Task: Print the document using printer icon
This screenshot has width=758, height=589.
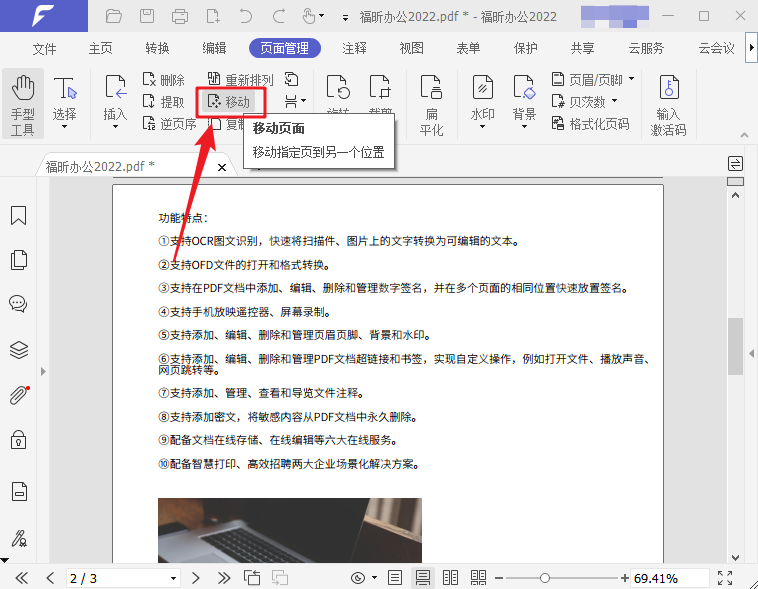Action: click(x=180, y=17)
